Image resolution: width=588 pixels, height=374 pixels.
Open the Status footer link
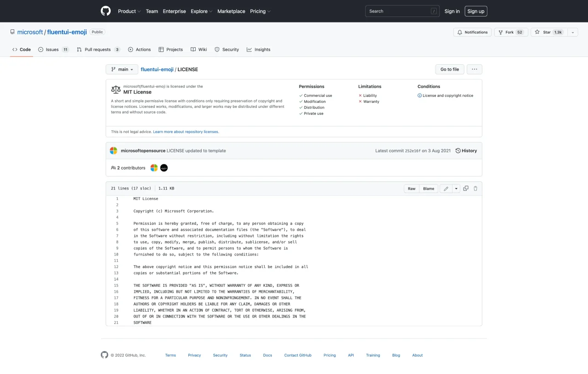click(x=245, y=355)
